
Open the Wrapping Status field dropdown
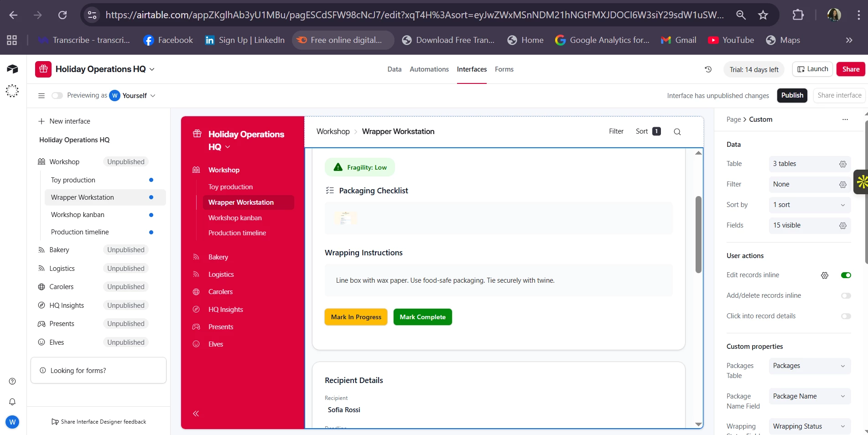click(x=810, y=427)
